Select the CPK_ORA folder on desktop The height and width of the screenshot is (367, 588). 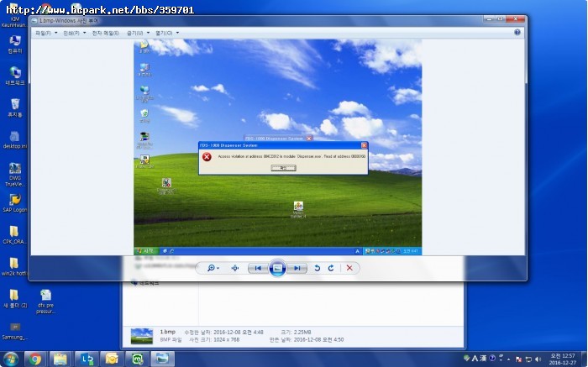[x=14, y=235]
